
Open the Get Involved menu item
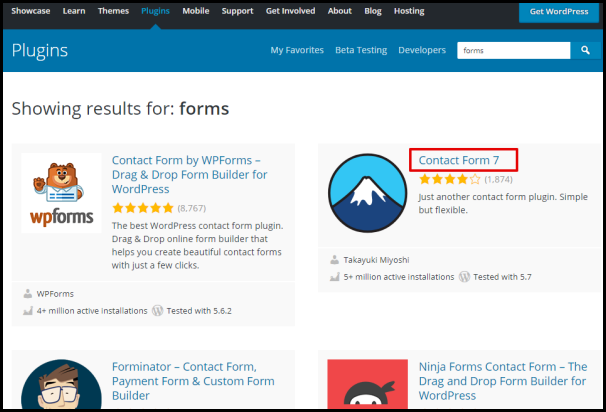click(290, 11)
